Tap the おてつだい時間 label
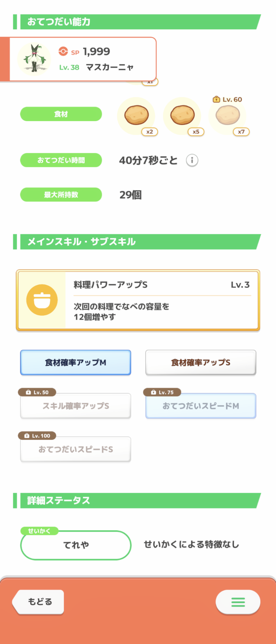This screenshot has width=276, height=644. coord(61,160)
